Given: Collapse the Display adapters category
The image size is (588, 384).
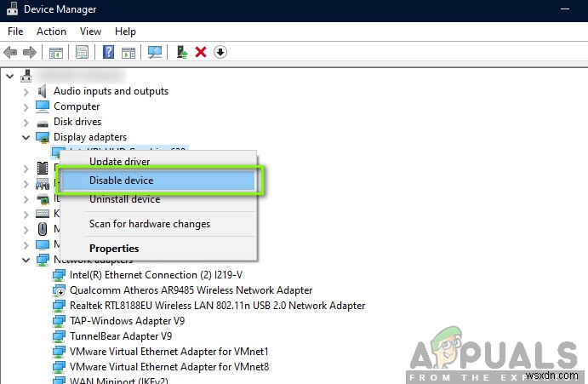Looking at the screenshot, I should click(x=26, y=138).
